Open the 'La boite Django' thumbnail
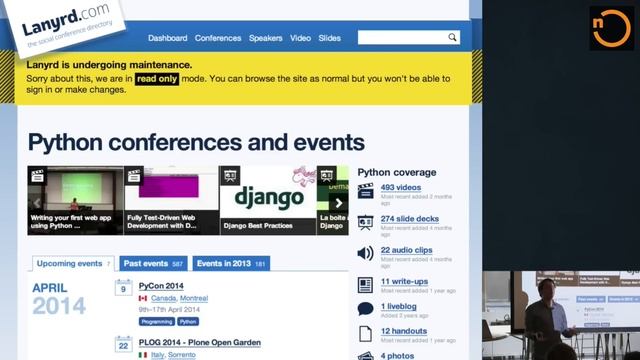This screenshot has height=360, width=640. (x=333, y=200)
